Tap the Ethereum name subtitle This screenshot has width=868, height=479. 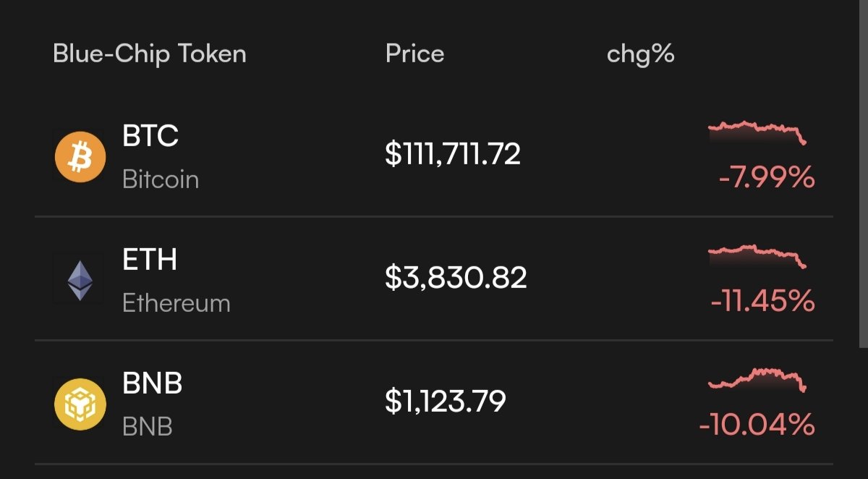(x=176, y=302)
